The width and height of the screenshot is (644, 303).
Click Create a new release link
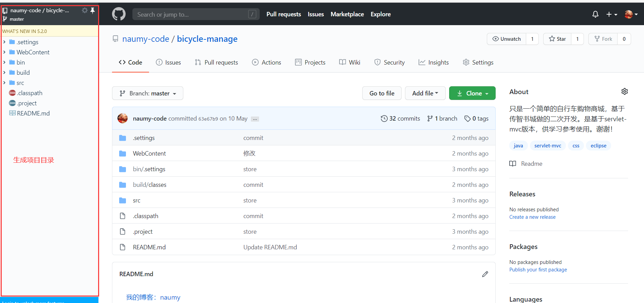click(x=532, y=217)
